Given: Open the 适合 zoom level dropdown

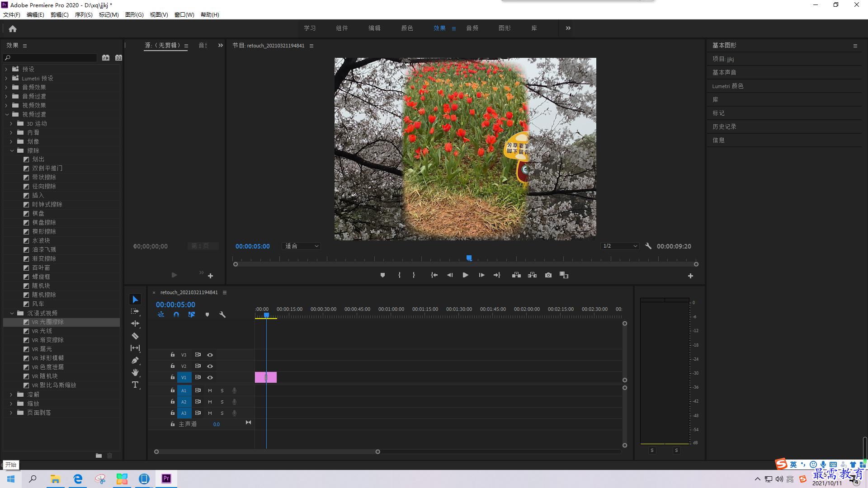Looking at the screenshot, I should 302,246.
